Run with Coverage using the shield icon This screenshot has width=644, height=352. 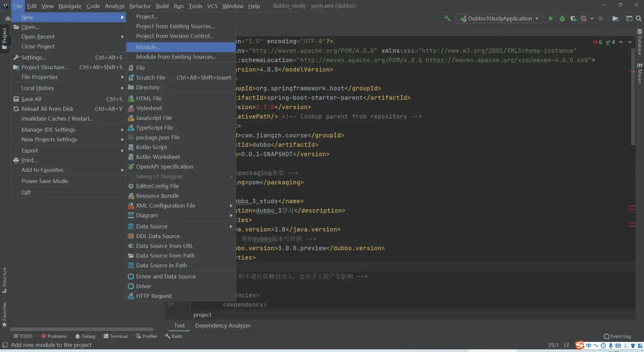point(573,18)
